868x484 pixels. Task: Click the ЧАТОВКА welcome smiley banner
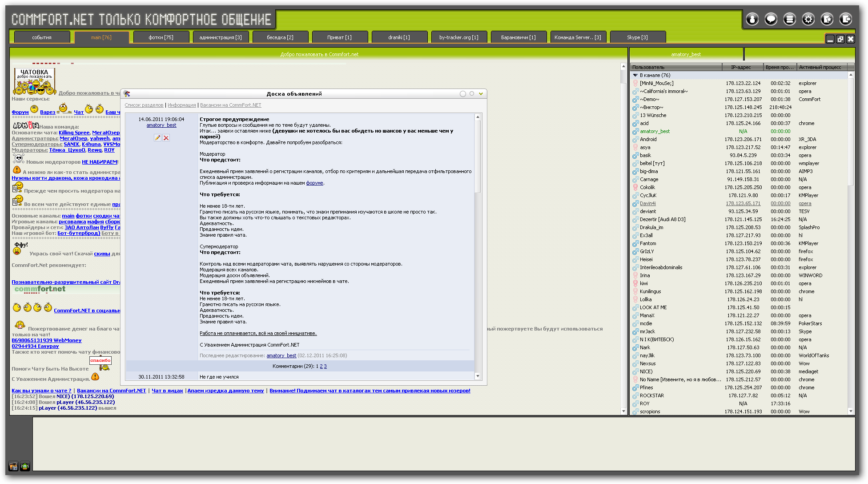point(35,81)
